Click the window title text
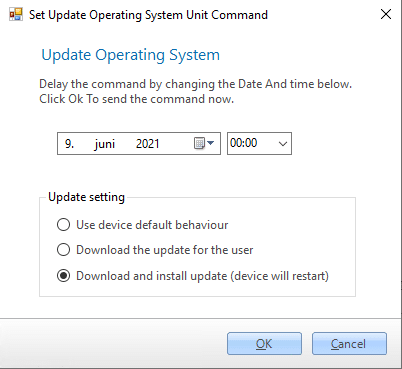 [x=148, y=15]
